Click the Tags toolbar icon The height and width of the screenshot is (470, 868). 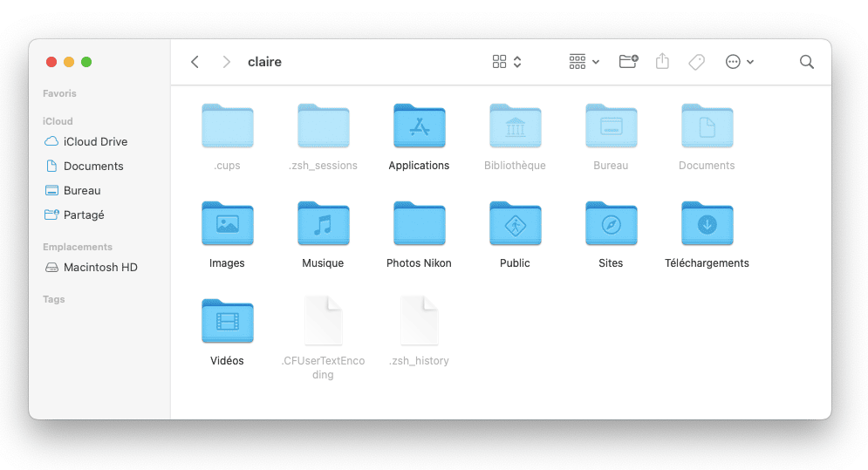(696, 62)
